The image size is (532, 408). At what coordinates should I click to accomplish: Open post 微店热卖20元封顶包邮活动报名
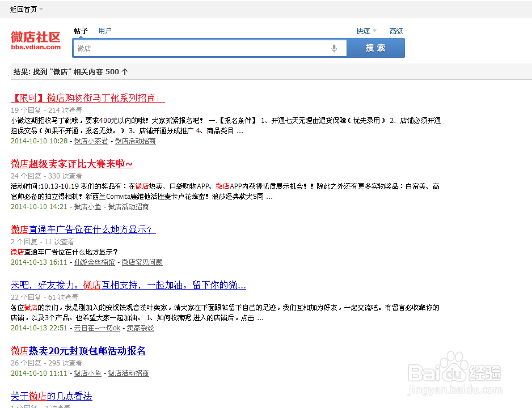coord(78,351)
